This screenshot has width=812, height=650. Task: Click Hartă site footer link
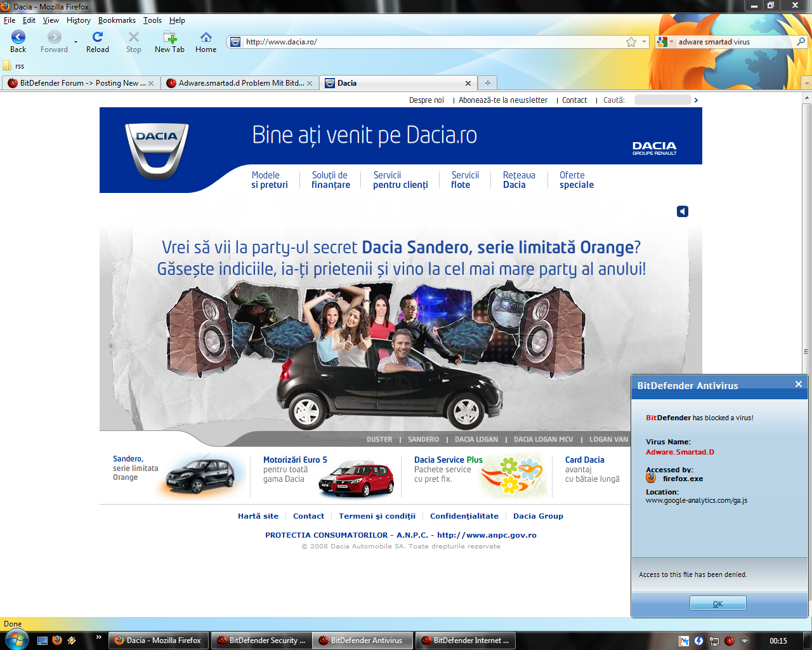[x=258, y=516]
